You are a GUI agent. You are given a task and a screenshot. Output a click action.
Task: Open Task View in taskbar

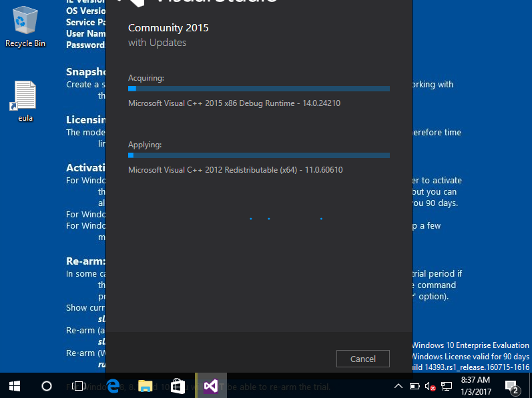78,386
